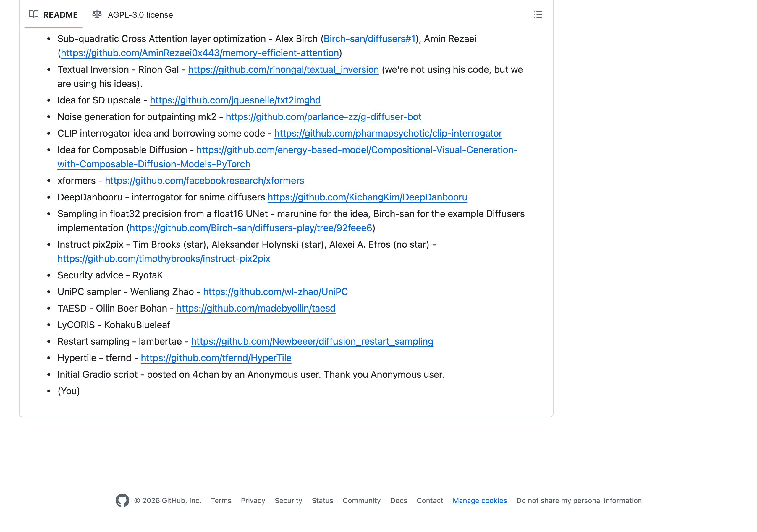The width and height of the screenshot is (757, 532).
Task: Switch to the AGPL-3.0 license tab
Action: (132, 14)
